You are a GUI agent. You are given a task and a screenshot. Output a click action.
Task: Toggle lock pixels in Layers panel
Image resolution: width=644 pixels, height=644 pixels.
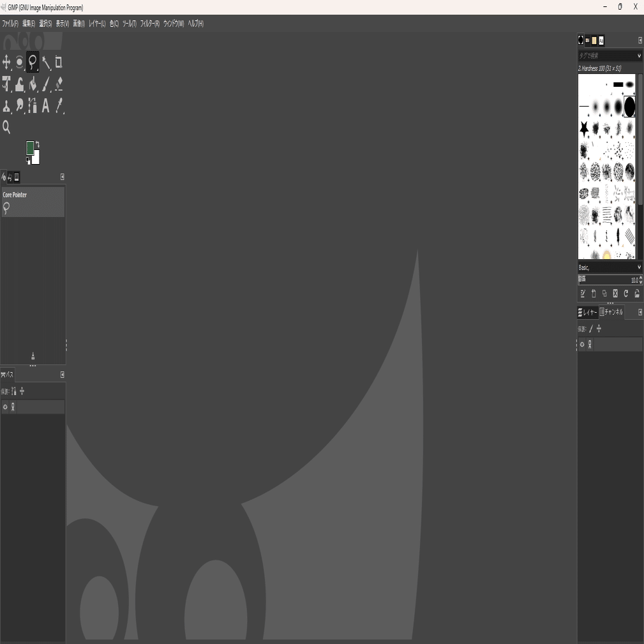(591, 329)
